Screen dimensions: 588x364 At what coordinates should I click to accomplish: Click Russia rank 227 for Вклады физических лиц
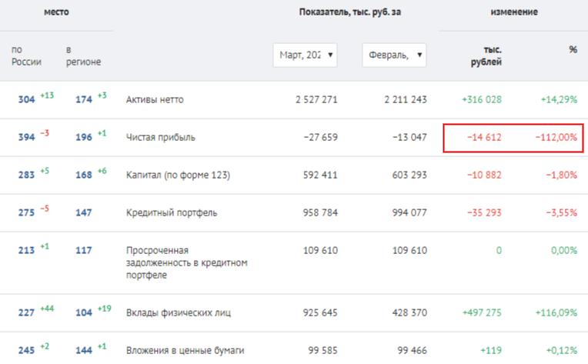(x=27, y=312)
